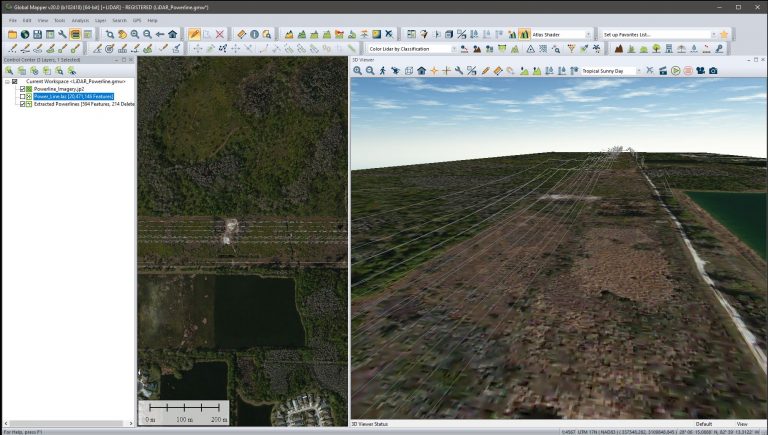Toggle the Extracted Powerlines layer checkbox

pyautogui.click(x=22, y=104)
